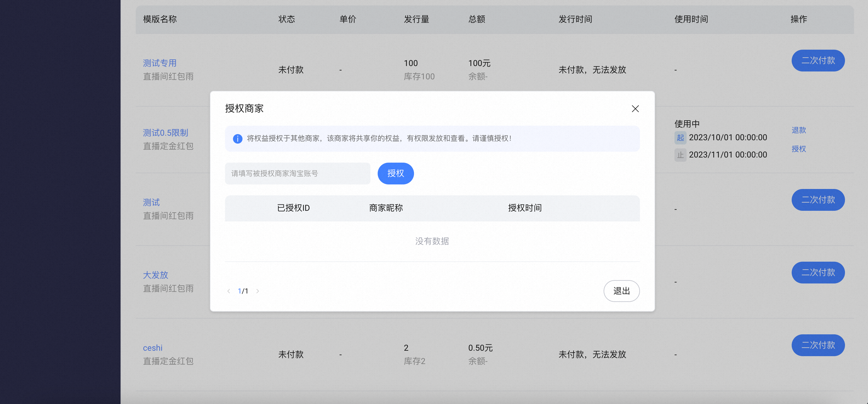Click the 已授权ID column header
The height and width of the screenshot is (404, 868).
click(293, 208)
